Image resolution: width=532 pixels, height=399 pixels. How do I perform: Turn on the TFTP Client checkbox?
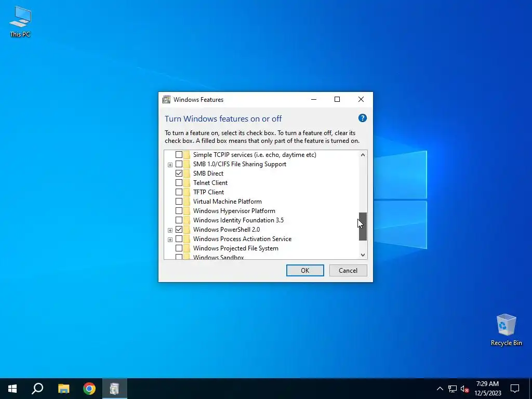179,192
